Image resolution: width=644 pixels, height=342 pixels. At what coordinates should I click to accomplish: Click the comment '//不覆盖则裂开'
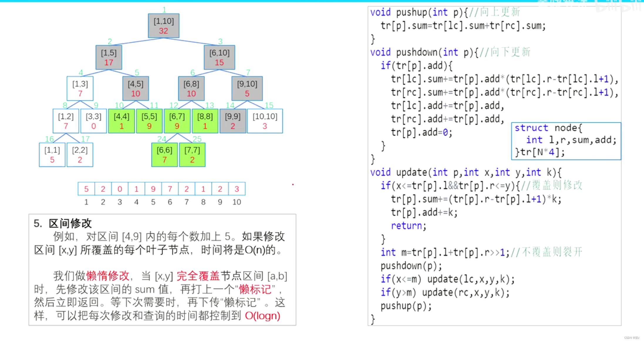click(x=547, y=252)
